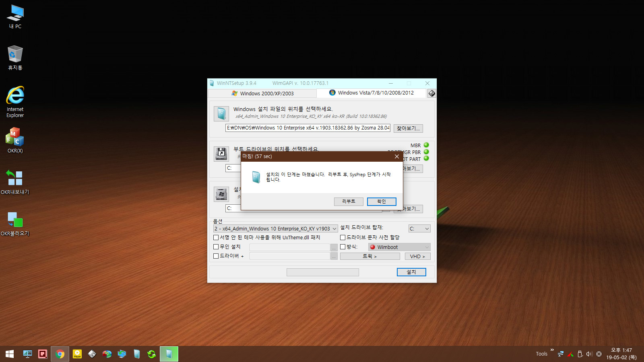This screenshot has width=644, height=362.
Task: Click the green refresh arrows taskbar icon
Action: 152,354
